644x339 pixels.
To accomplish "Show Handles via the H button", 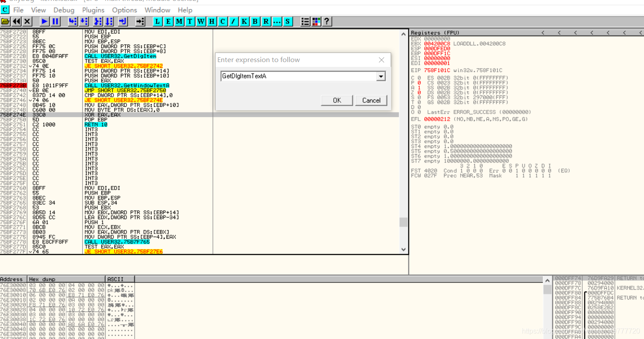I will (x=212, y=21).
